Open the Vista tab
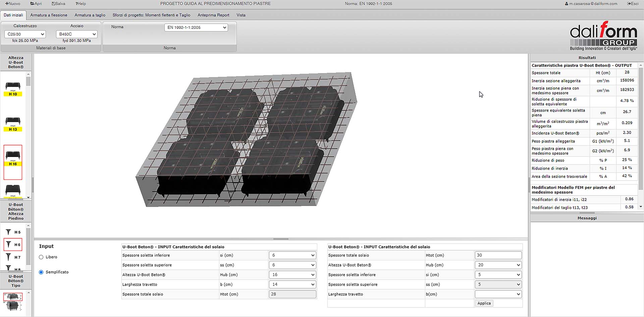Screen dimensions: 644x317 pos(241,15)
